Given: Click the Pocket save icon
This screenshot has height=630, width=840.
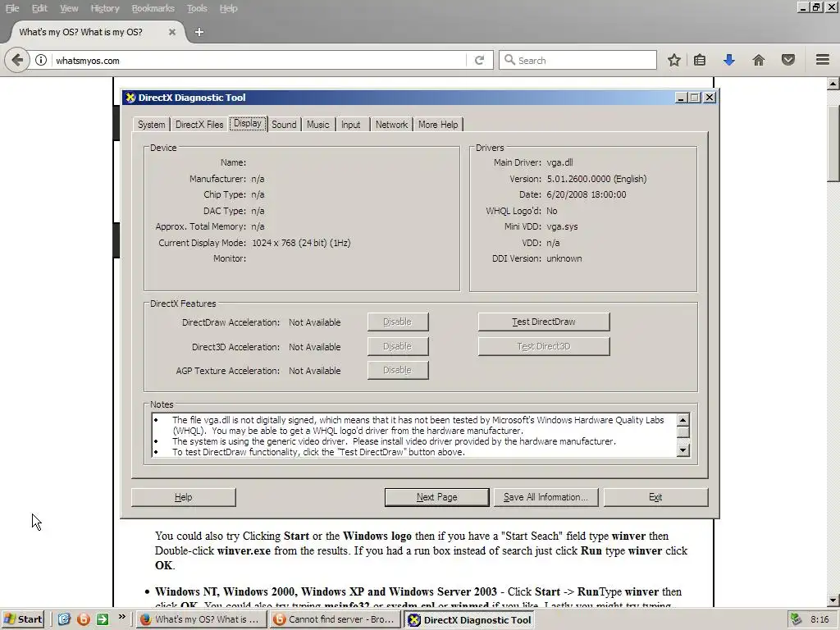Looking at the screenshot, I should [x=788, y=60].
